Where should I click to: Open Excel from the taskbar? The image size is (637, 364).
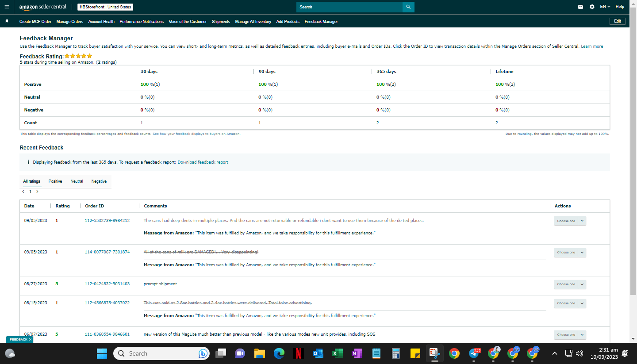(x=338, y=353)
